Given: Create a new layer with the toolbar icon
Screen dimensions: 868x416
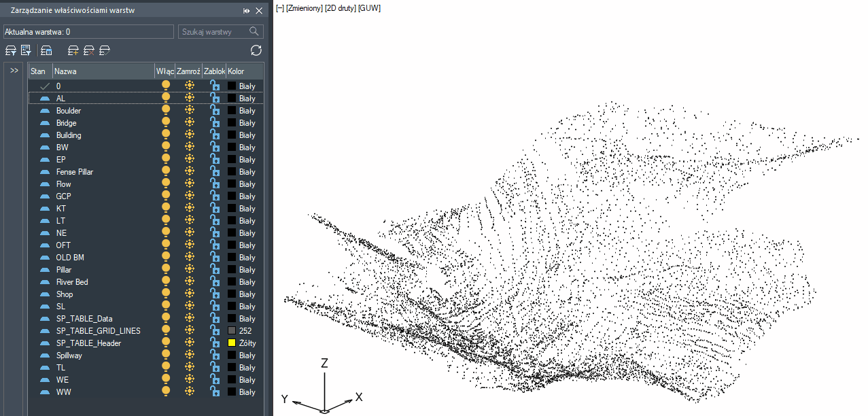Looking at the screenshot, I should click(73, 50).
